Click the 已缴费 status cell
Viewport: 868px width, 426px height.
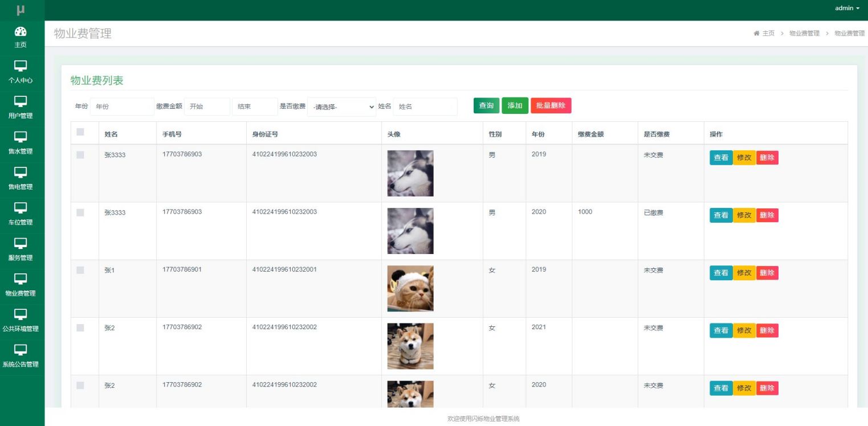point(653,212)
